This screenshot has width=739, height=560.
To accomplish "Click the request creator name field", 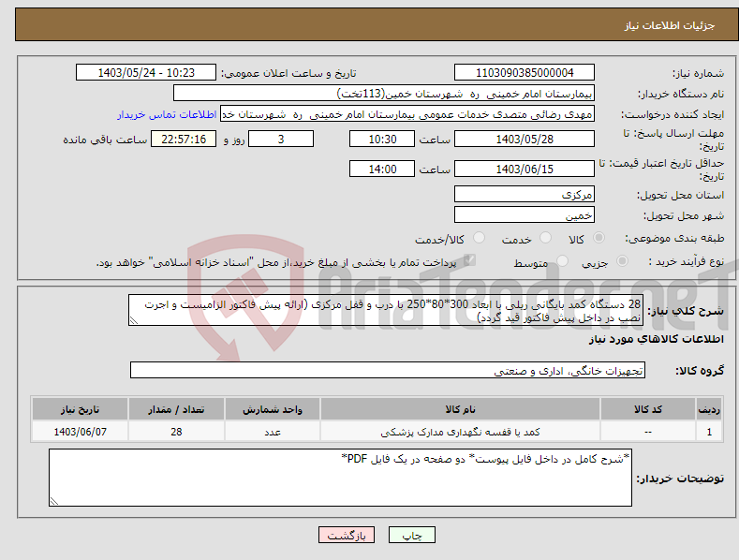I will click(407, 114).
